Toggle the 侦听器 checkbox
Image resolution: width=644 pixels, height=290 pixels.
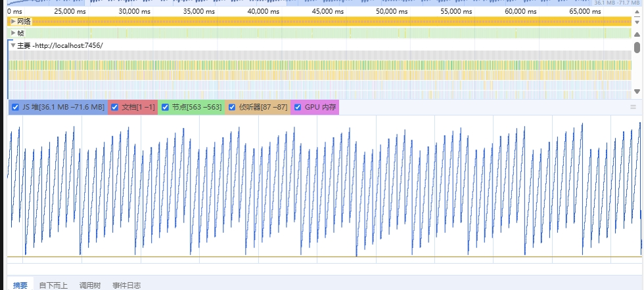pyautogui.click(x=232, y=107)
